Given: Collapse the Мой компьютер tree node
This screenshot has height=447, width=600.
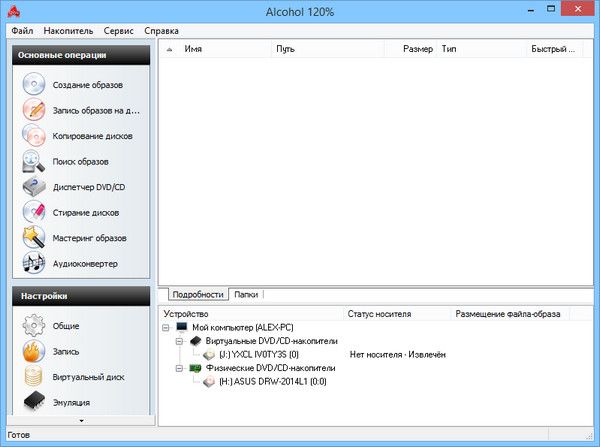Looking at the screenshot, I should [x=166, y=328].
